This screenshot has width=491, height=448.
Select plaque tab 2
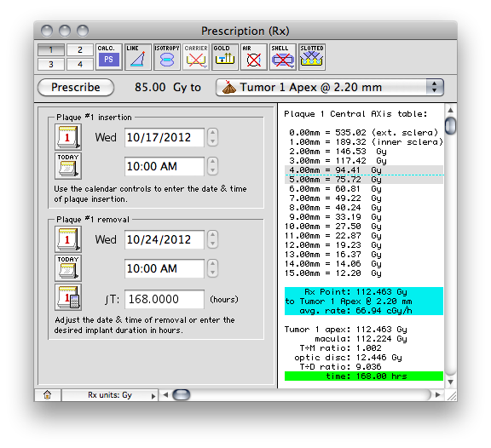click(80, 49)
